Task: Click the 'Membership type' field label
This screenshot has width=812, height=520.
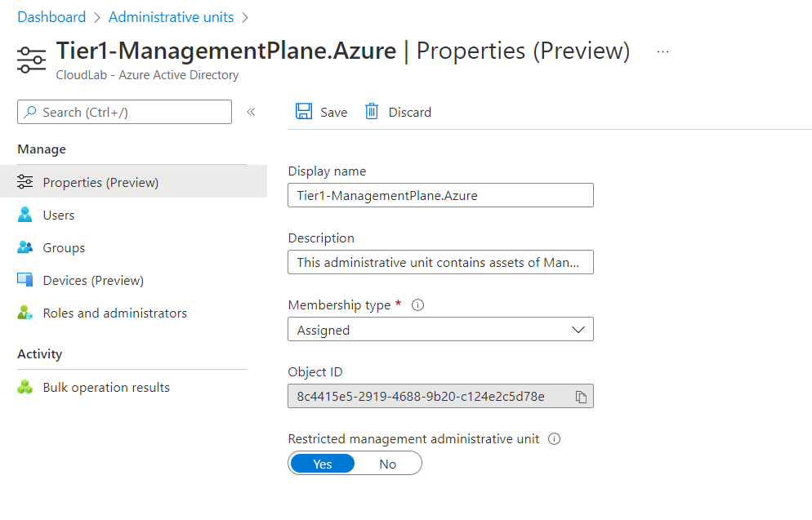Action: point(339,305)
